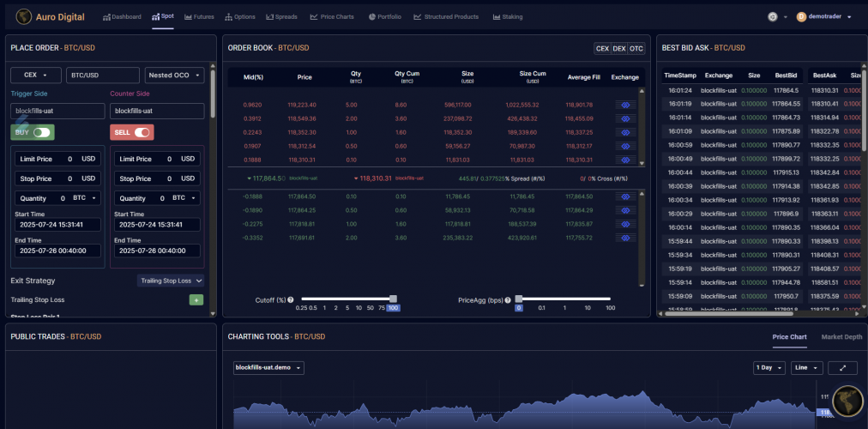The width and height of the screenshot is (868, 429).
Task: Open the settings gear in the header
Action: 773,16
